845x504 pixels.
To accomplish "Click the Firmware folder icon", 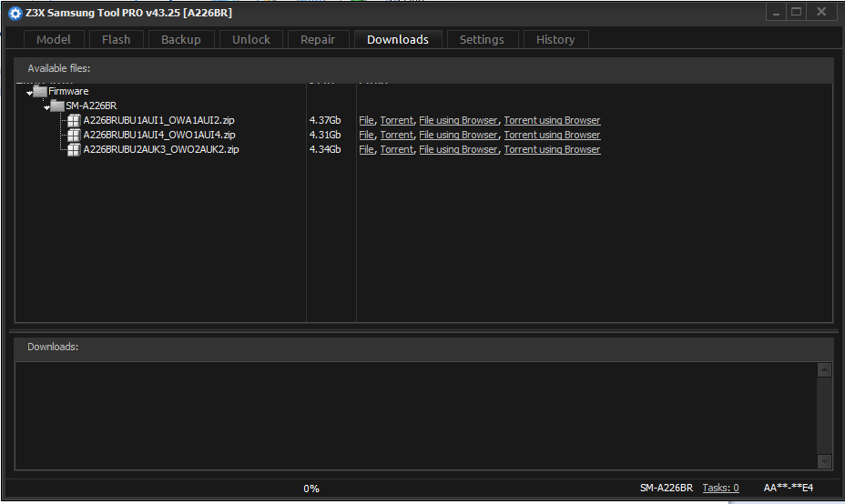I will pos(40,91).
